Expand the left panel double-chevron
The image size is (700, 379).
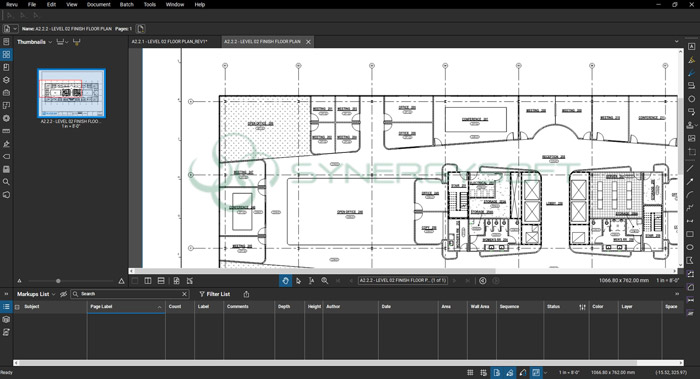[6, 294]
